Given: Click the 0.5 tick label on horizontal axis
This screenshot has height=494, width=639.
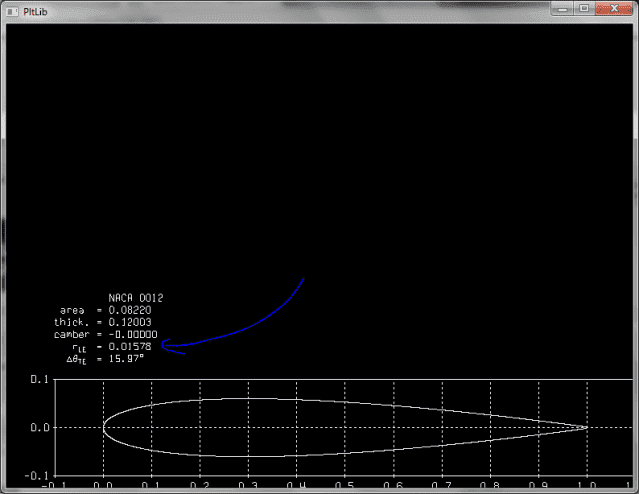Looking at the screenshot, I should tap(344, 486).
